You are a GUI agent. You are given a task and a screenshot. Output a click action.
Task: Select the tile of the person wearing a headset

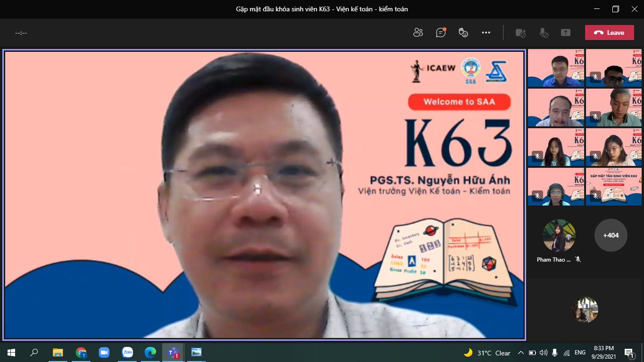pos(556,187)
